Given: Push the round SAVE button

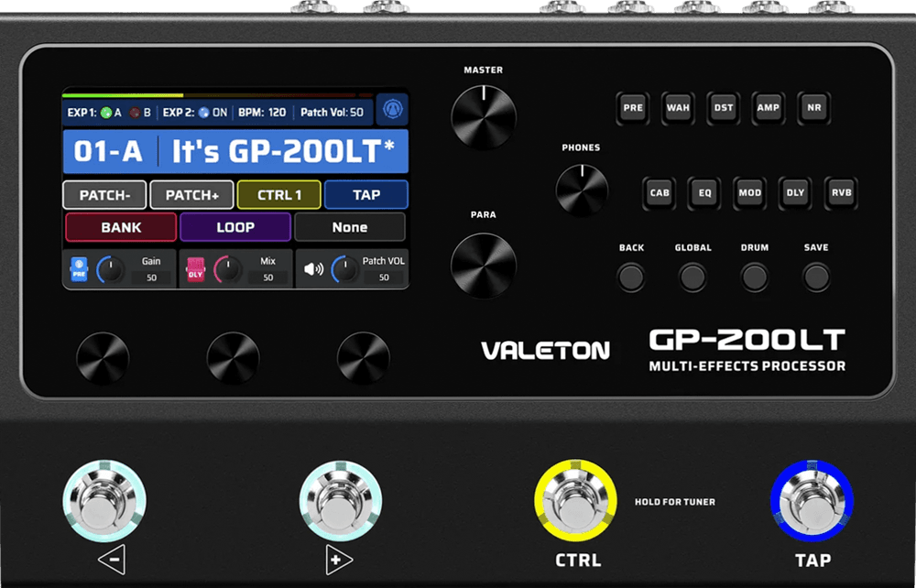Looking at the screenshot, I should (x=816, y=278).
